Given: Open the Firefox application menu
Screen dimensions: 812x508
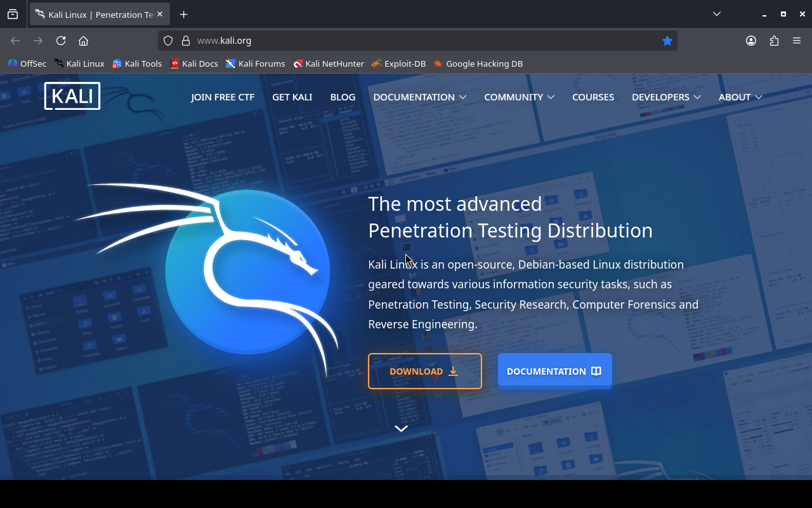Looking at the screenshot, I should coord(797,41).
